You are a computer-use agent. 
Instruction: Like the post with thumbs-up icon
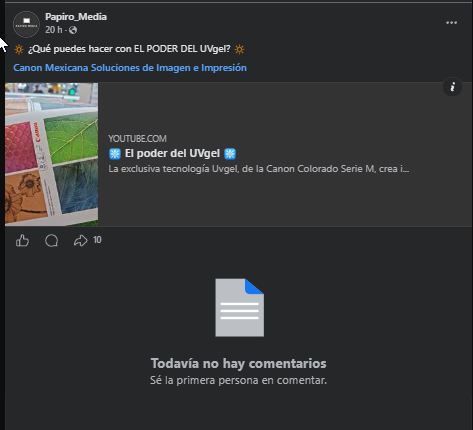22,240
